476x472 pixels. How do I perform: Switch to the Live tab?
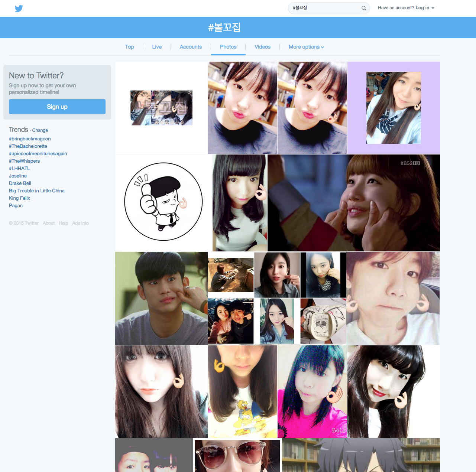click(x=157, y=47)
